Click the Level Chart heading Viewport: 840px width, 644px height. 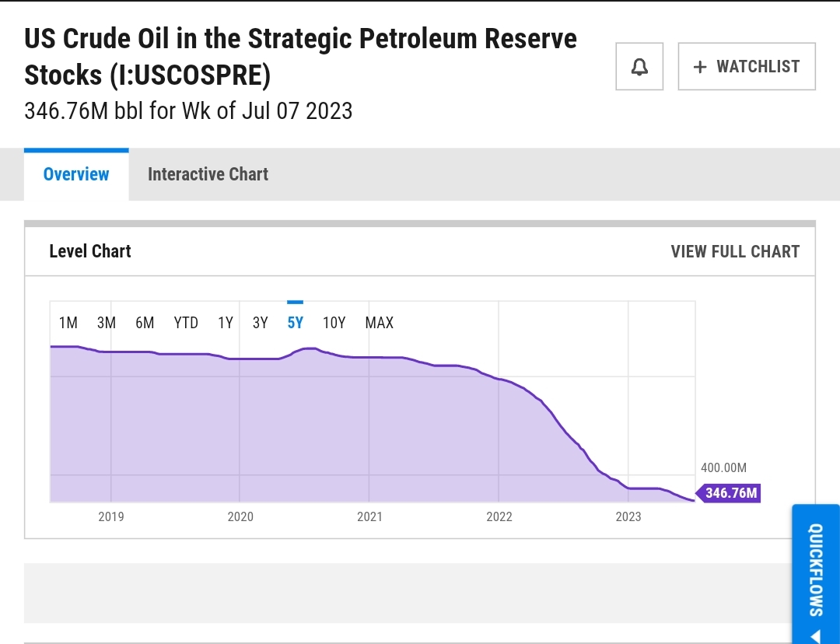(x=90, y=251)
